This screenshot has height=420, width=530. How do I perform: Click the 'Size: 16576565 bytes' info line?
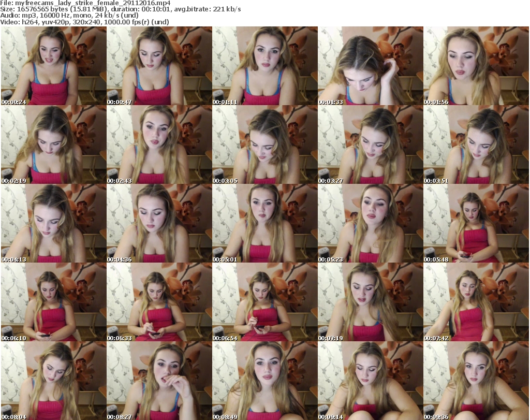click(x=120, y=9)
